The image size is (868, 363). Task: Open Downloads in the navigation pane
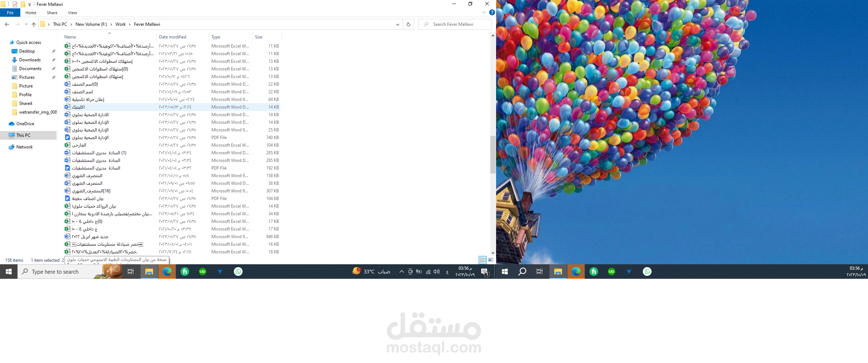pos(30,60)
